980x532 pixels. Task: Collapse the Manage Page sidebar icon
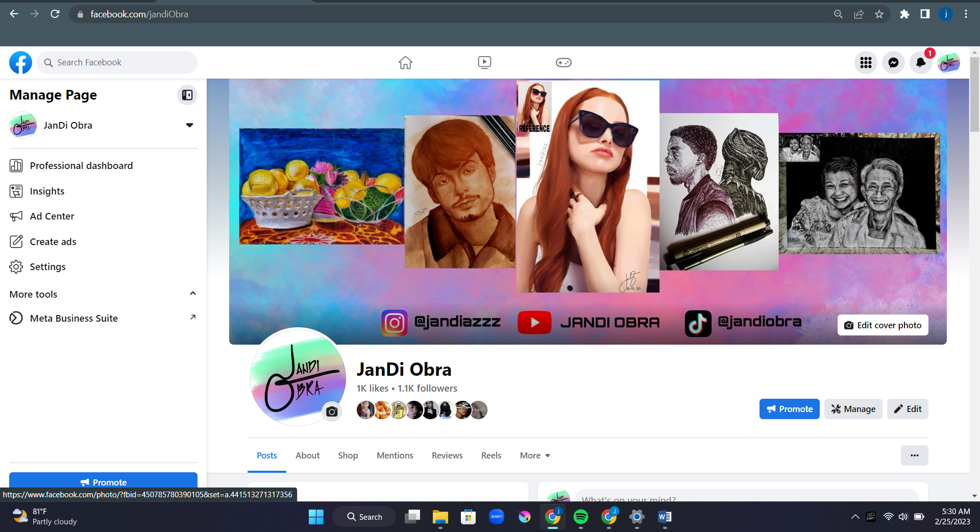187,95
